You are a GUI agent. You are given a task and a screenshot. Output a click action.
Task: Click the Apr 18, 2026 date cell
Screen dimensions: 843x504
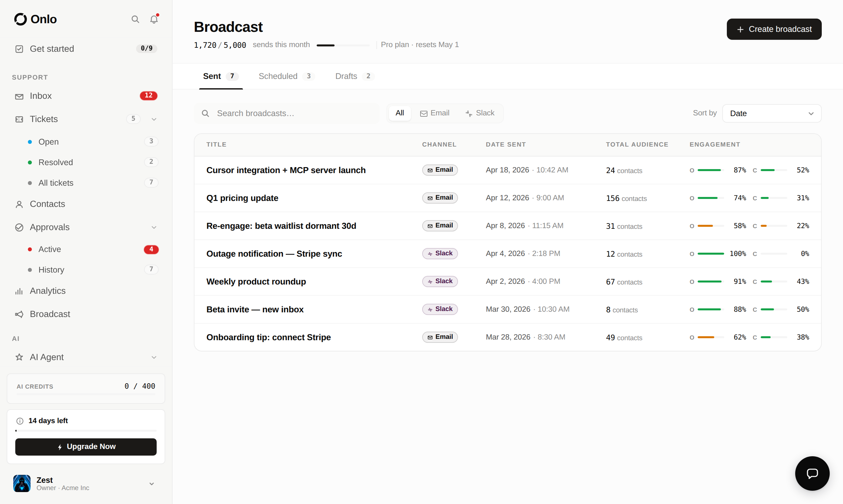(526, 170)
